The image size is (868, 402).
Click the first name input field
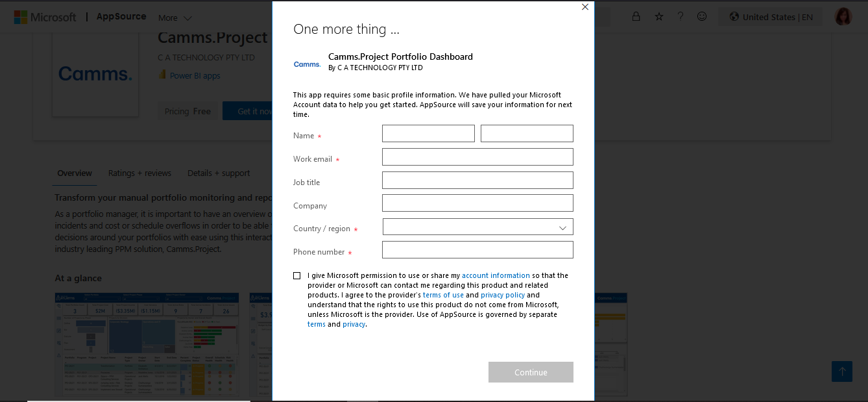pyautogui.click(x=428, y=134)
